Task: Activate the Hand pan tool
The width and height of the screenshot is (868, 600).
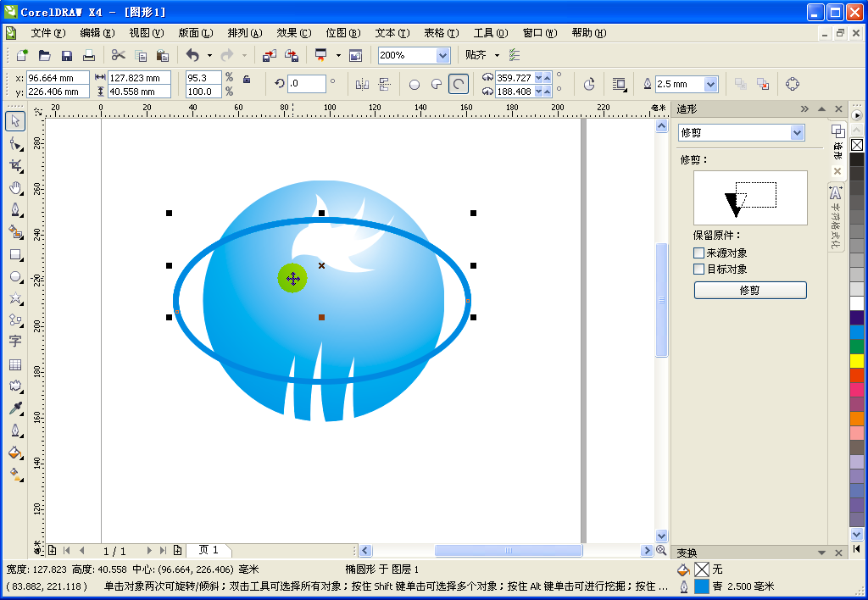Action: [x=15, y=188]
